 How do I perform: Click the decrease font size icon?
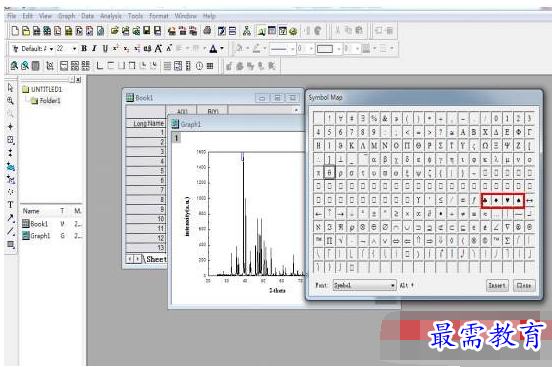(x=169, y=48)
